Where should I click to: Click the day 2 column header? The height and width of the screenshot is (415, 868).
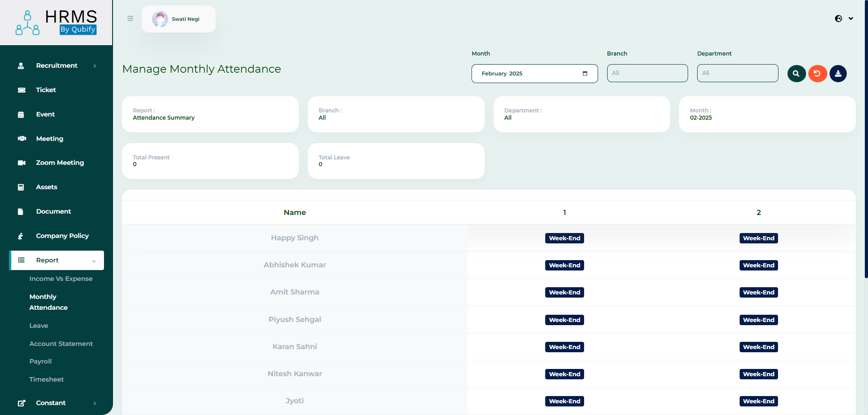759,212
